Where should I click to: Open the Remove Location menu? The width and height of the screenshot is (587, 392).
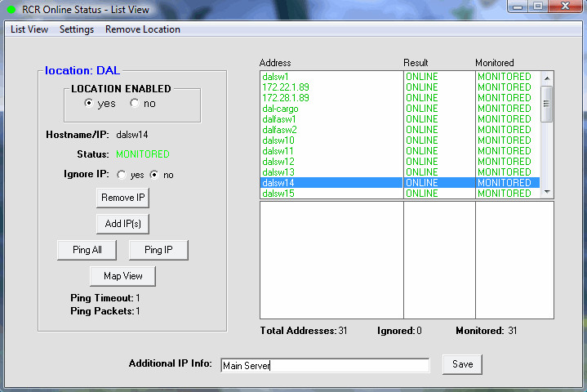coord(143,29)
